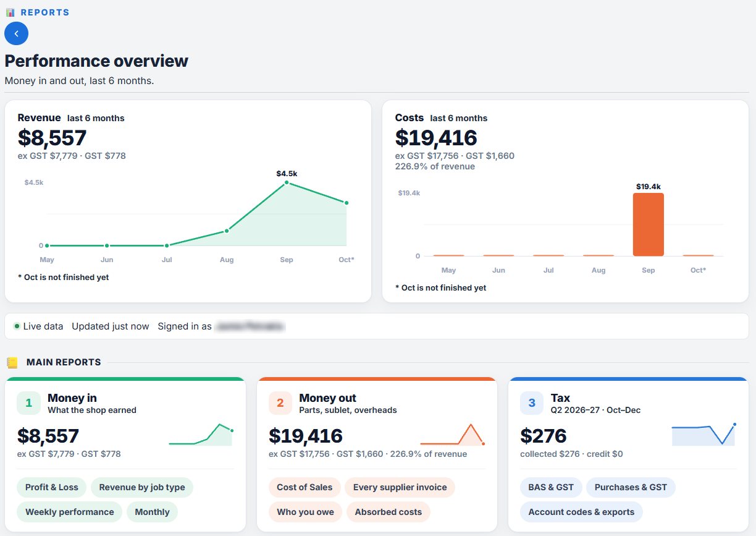The width and height of the screenshot is (756, 536).
Task: Click 'Parts, sublet, overheads' subtitle
Action: 348,410
